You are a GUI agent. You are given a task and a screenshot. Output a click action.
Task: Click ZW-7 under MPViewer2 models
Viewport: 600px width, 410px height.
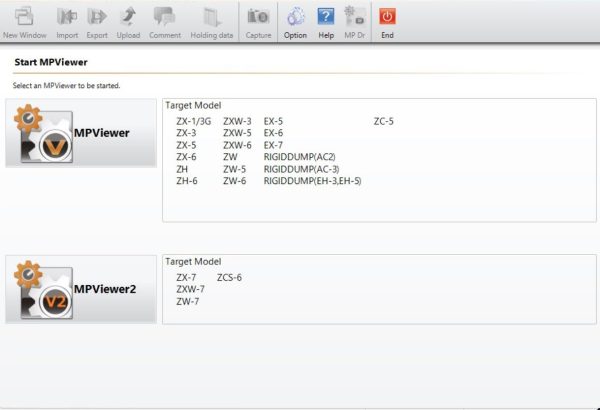(188, 302)
